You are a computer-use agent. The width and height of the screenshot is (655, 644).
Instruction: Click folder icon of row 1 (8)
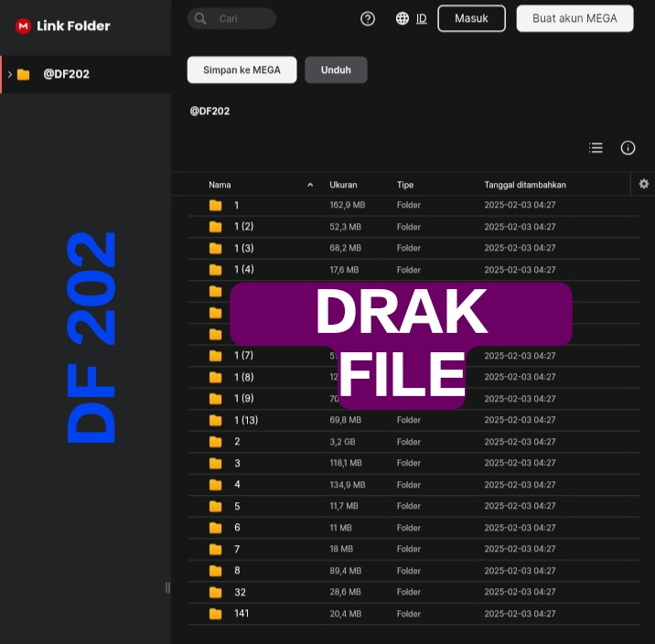click(x=216, y=377)
